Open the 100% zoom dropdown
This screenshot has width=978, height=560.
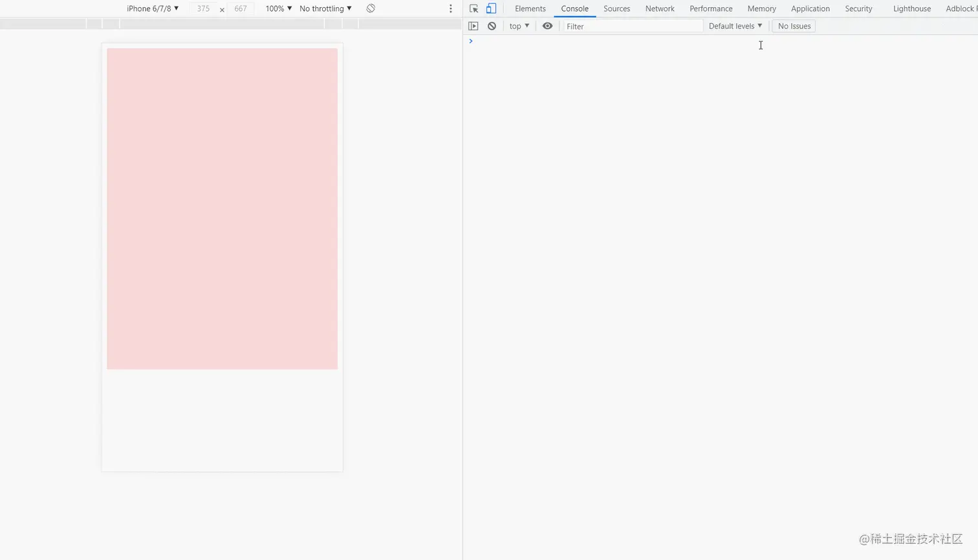(279, 8)
